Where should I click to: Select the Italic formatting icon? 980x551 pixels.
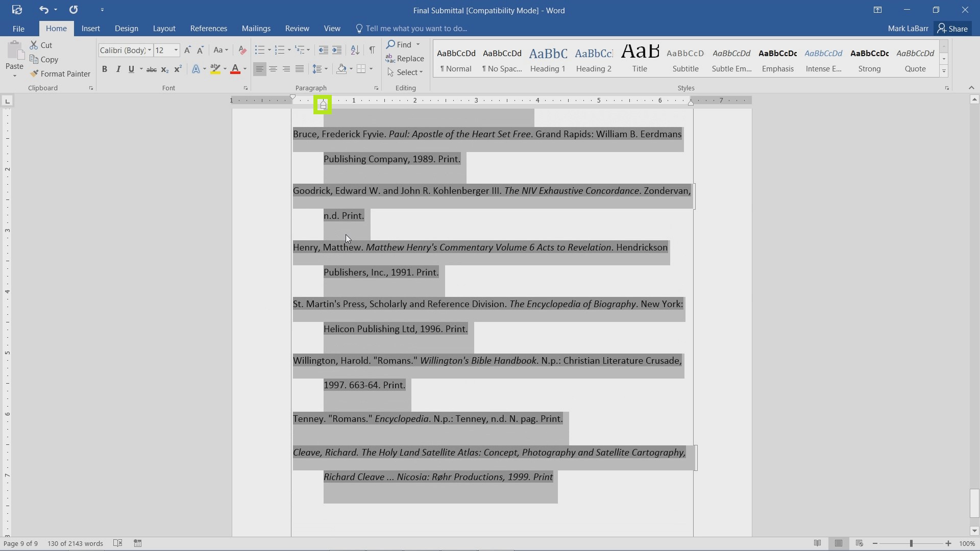point(118,69)
